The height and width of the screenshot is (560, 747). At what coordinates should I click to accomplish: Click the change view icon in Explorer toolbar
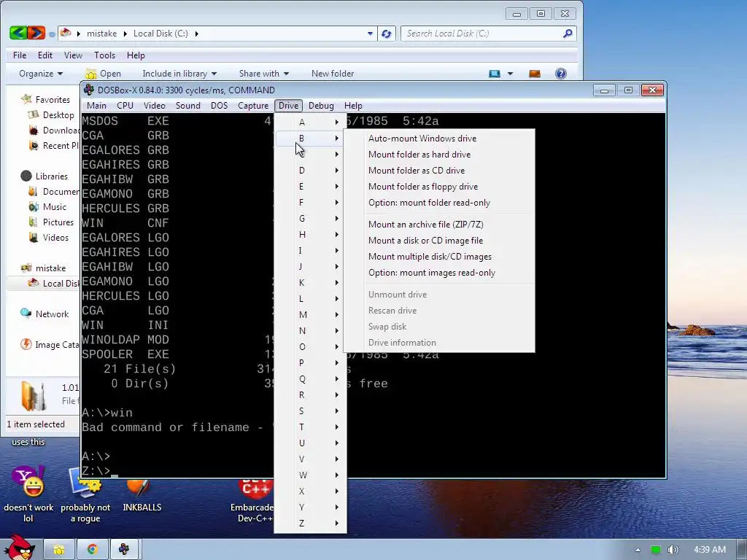495,74
